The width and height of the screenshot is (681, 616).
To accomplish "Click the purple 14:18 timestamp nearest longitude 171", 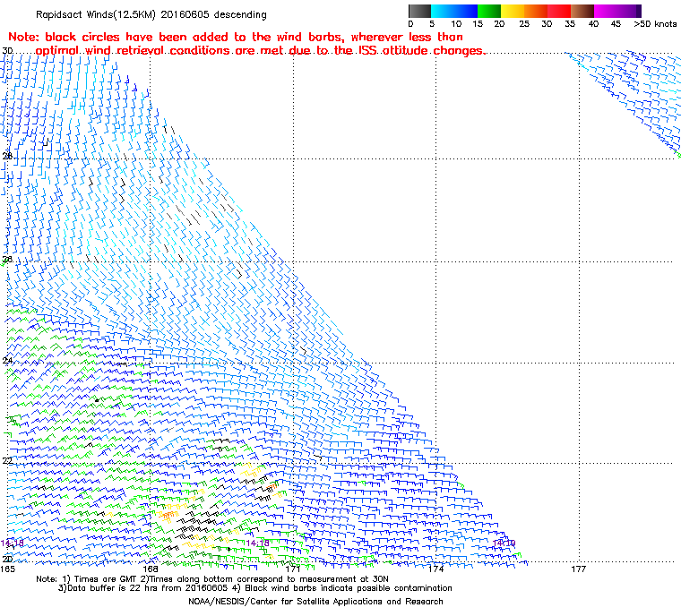I will click(257, 543).
